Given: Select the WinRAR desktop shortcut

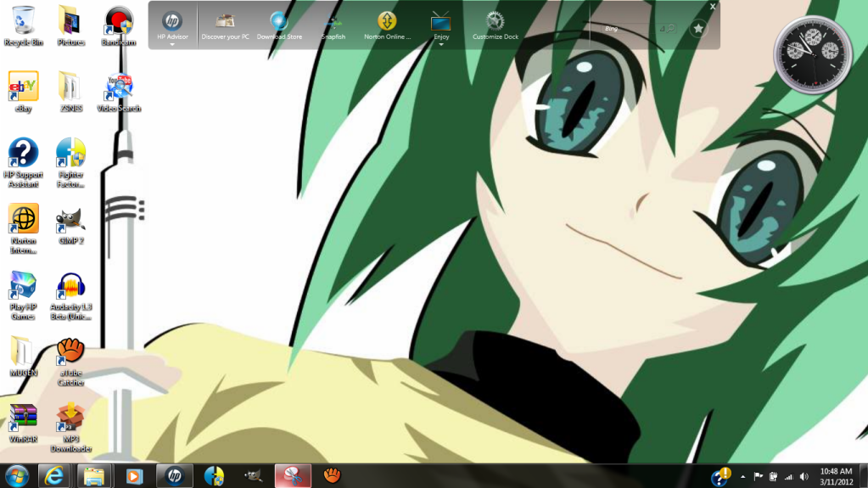Looking at the screenshot, I should click(23, 423).
